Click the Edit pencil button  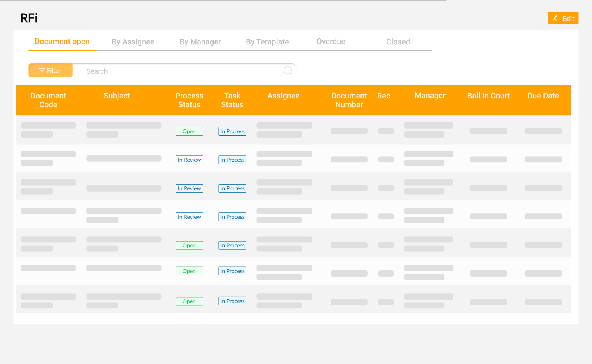(563, 18)
